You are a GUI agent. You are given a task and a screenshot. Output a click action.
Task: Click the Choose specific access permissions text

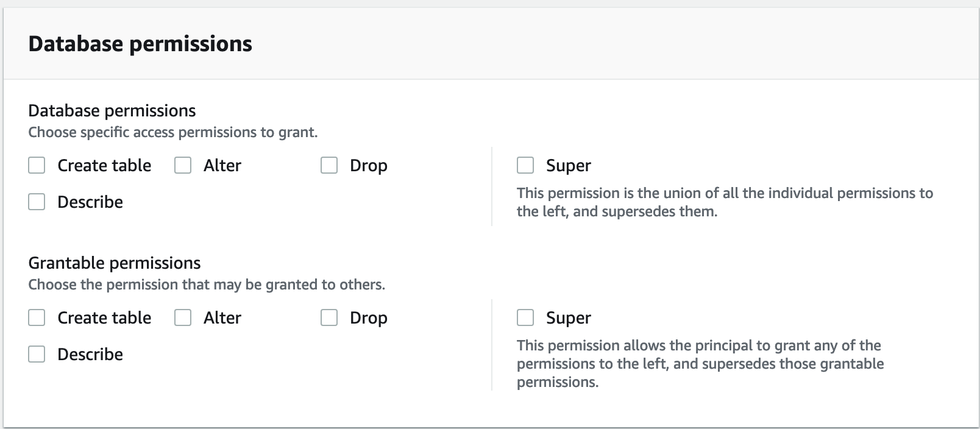(174, 132)
